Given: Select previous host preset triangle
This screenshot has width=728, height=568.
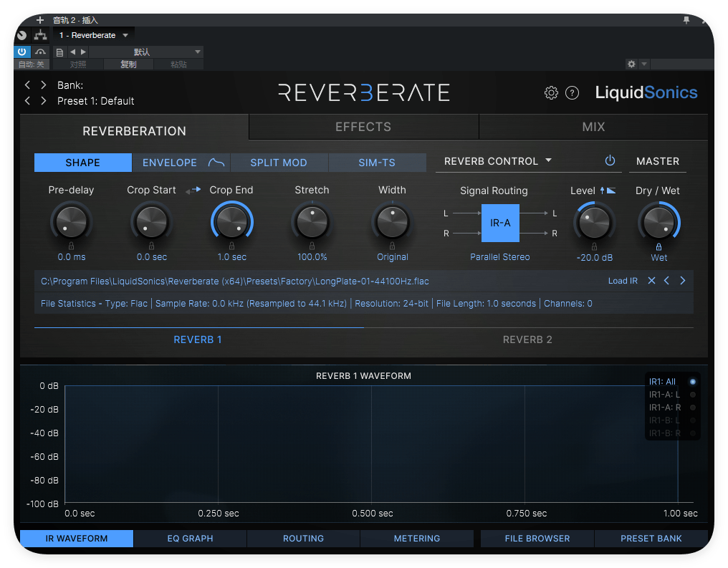Looking at the screenshot, I should [x=72, y=52].
